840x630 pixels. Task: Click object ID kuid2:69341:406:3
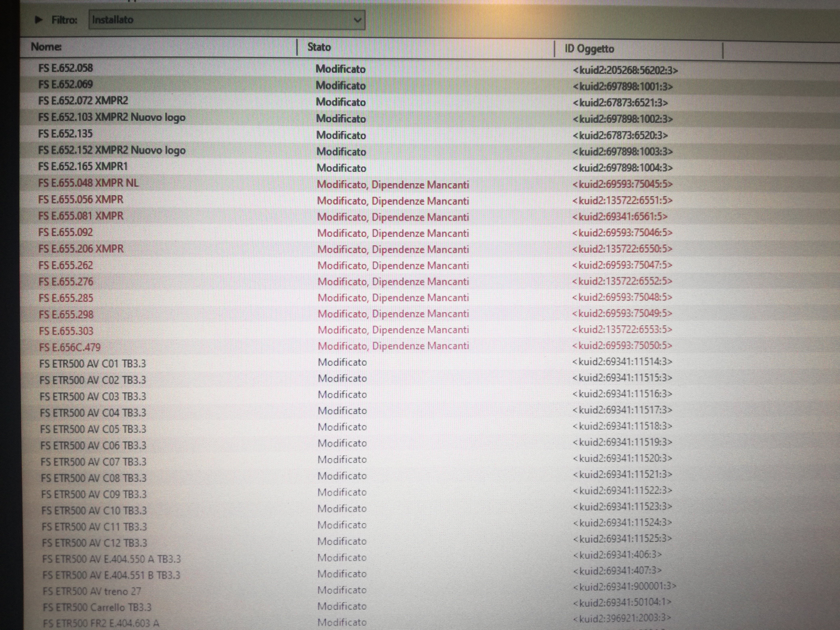coord(617,555)
